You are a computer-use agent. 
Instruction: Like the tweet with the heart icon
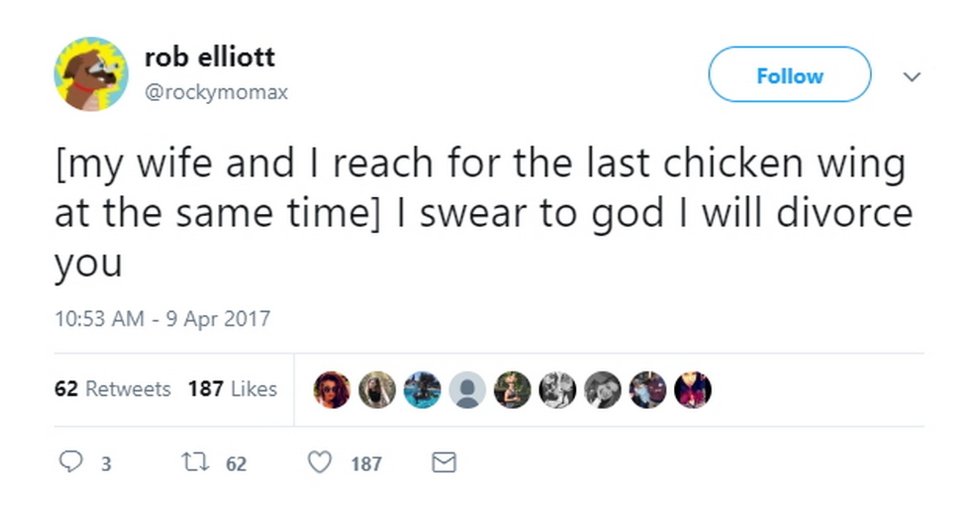pyautogui.click(x=319, y=462)
